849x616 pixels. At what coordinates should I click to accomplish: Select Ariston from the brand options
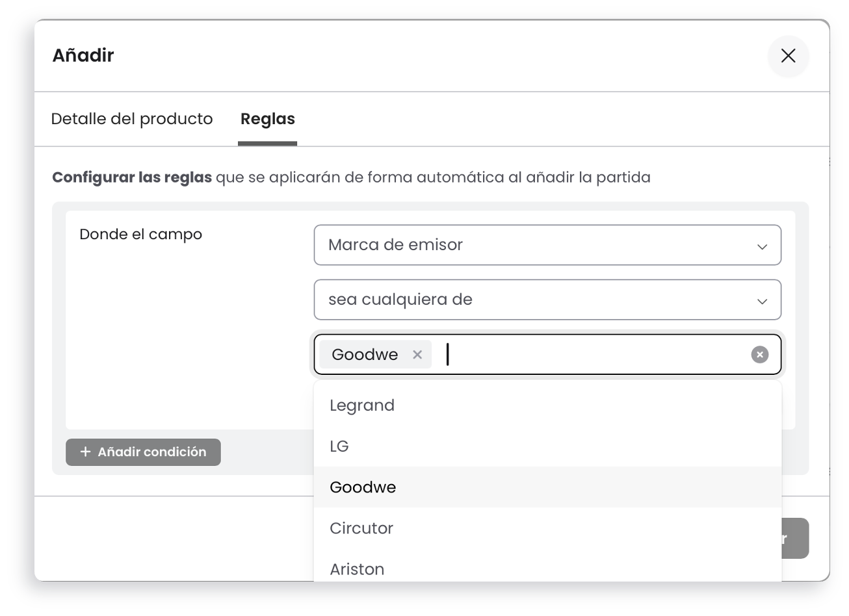coord(357,569)
